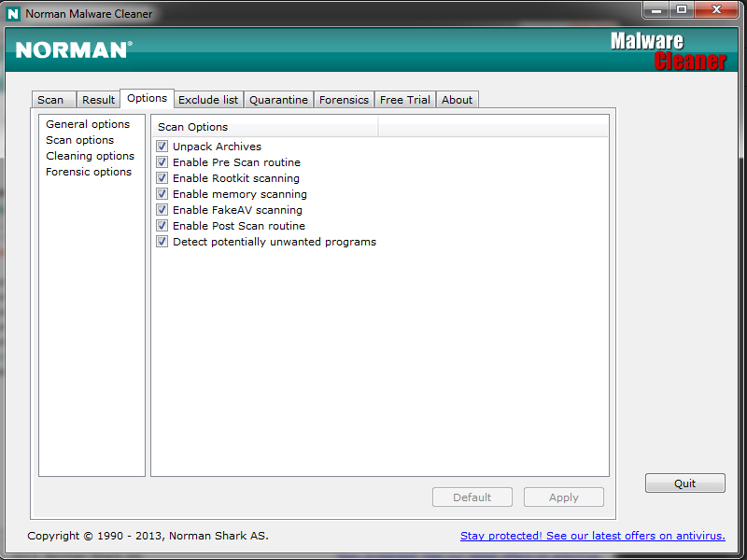The height and width of the screenshot is (560, 747).
Task: Click the Norman app icon in title bar
Action: (13, 14)
